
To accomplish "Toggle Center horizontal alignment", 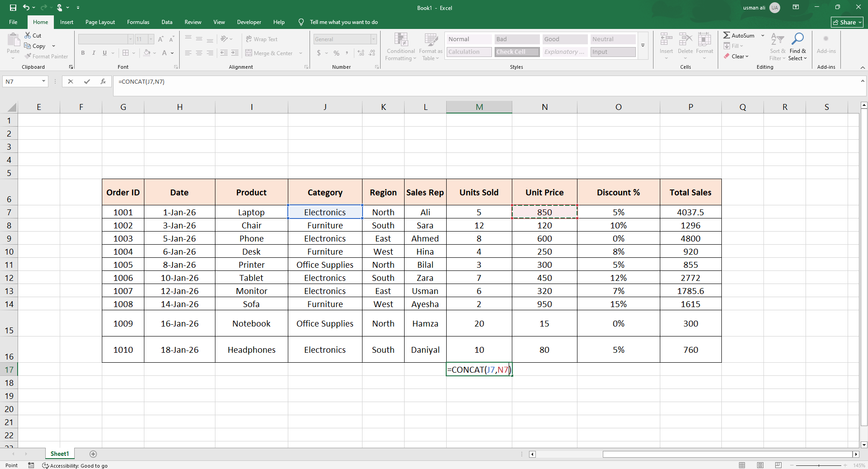I will 199,53.
